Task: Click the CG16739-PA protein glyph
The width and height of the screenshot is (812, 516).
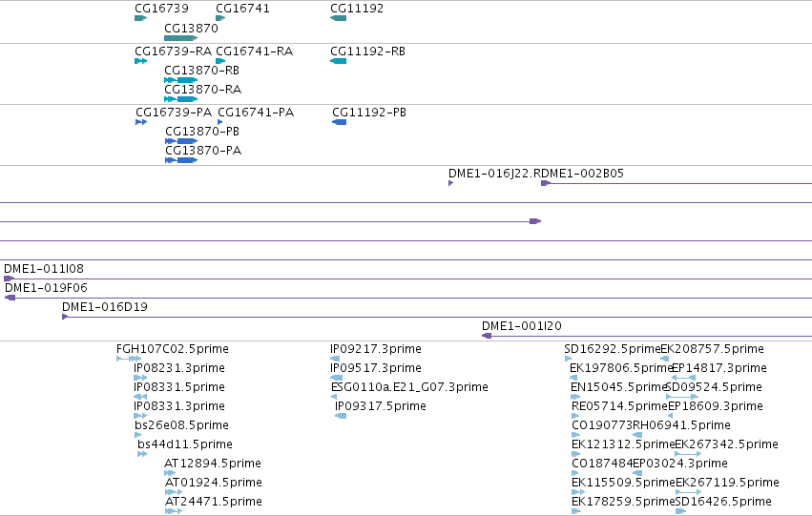Action: pyautogui.click(x=141, y=122)
